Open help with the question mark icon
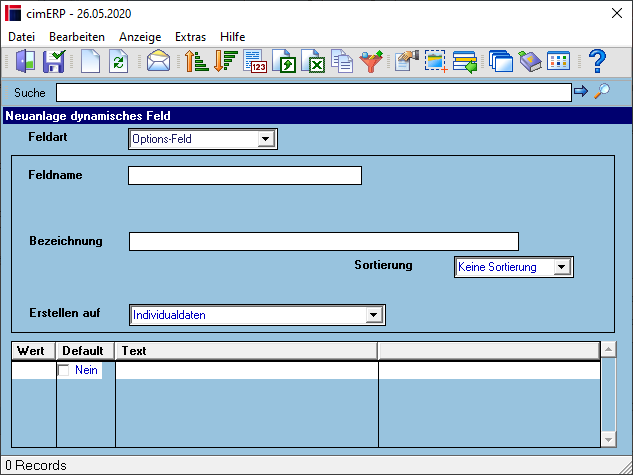Viewport: 633px width, 475px height. pos(597,61)
